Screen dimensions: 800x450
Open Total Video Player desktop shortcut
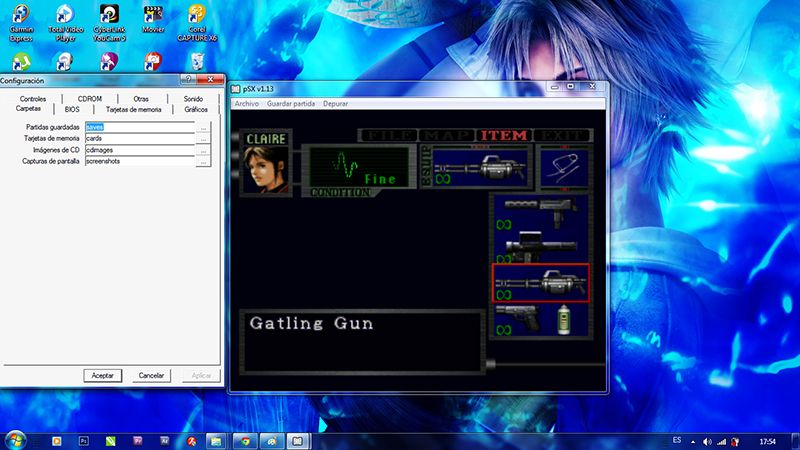coord(65,22)
